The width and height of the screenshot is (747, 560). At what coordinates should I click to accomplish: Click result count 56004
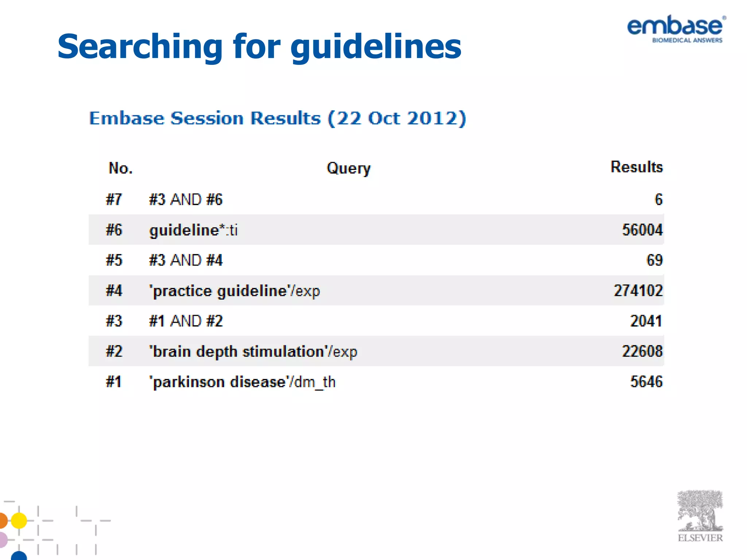[642, 230]
